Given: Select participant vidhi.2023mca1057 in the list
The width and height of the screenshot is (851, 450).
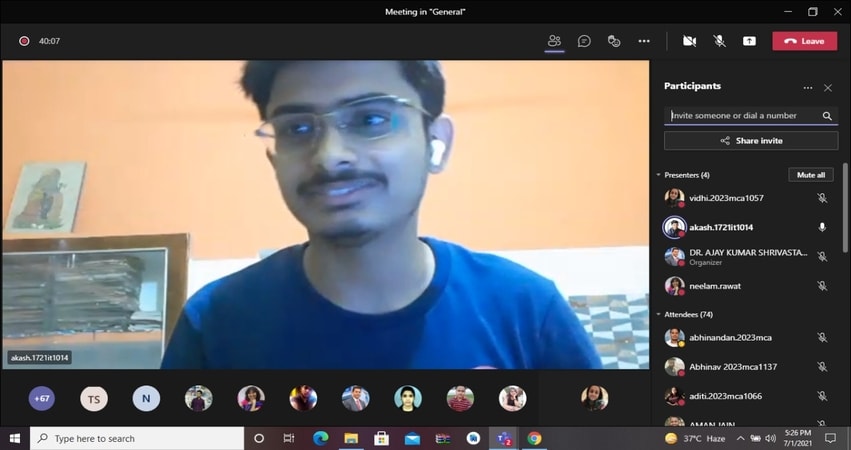Looking at the screenshot, I should [726, 198].
